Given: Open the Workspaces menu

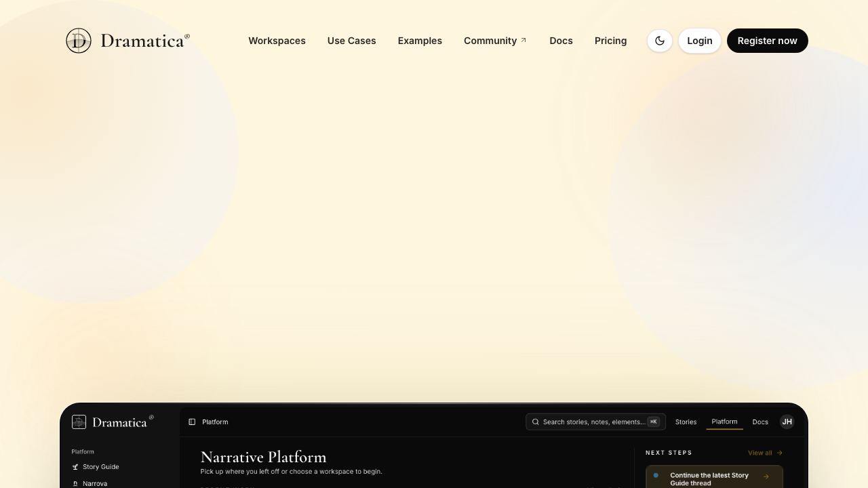Looking at the screenshot, I should 277,41.
